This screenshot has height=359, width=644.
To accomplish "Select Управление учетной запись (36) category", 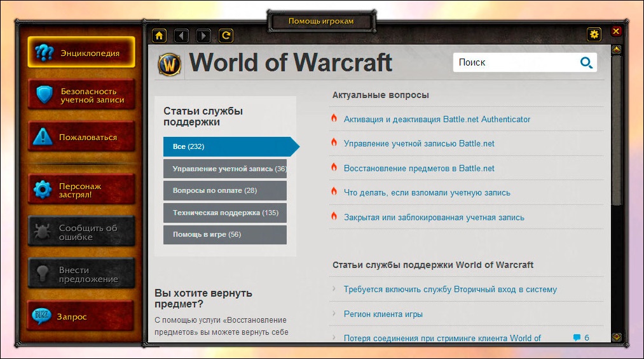I will (225, 169).
